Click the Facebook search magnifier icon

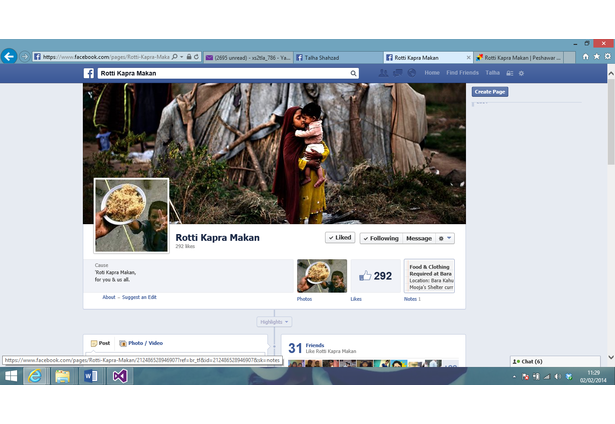click(353, 73)
